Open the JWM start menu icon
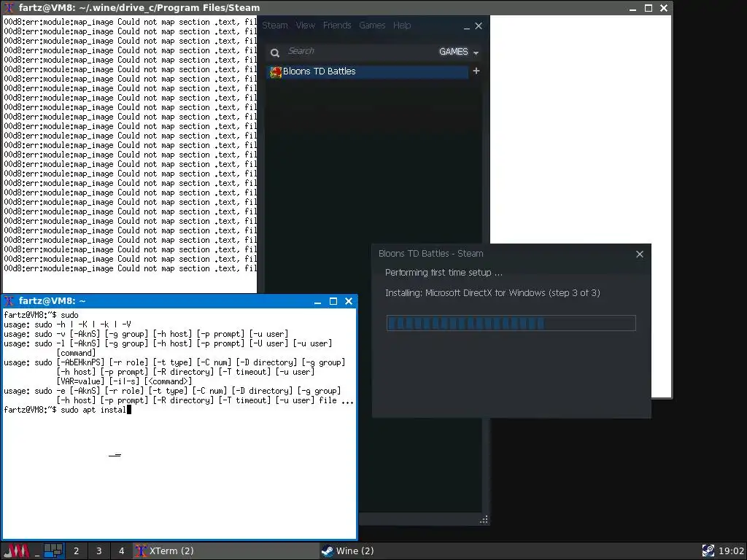 16,551
